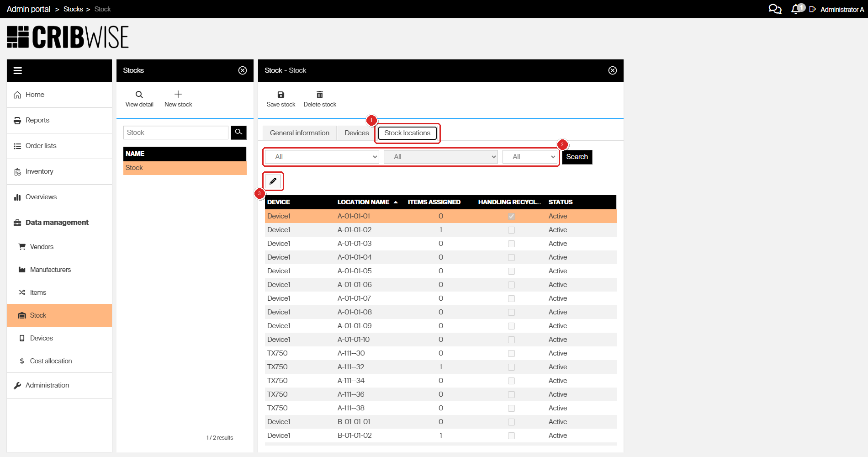Switch to the Stock locations tab

408,133
